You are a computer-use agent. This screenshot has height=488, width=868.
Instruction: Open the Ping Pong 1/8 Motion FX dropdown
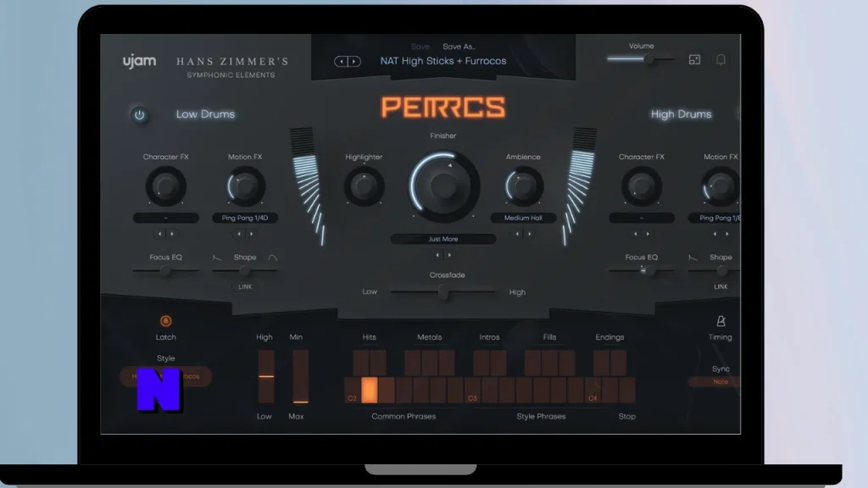[x=715, y=218]
